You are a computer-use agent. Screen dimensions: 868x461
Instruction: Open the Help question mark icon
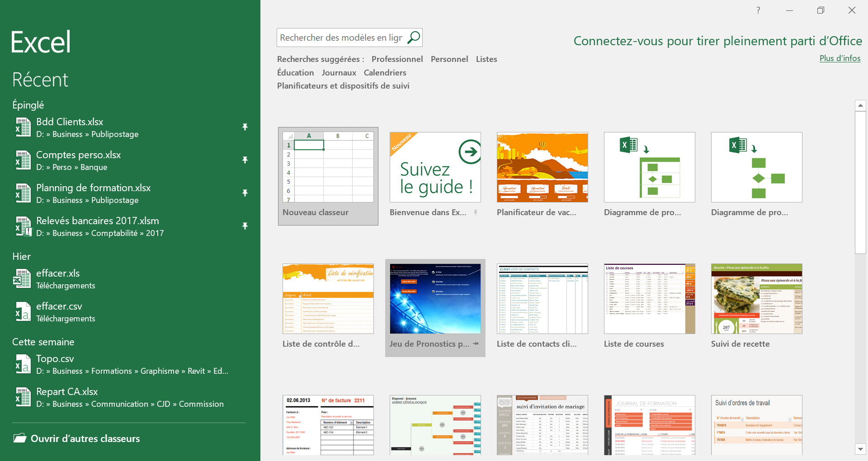(758, 10)
